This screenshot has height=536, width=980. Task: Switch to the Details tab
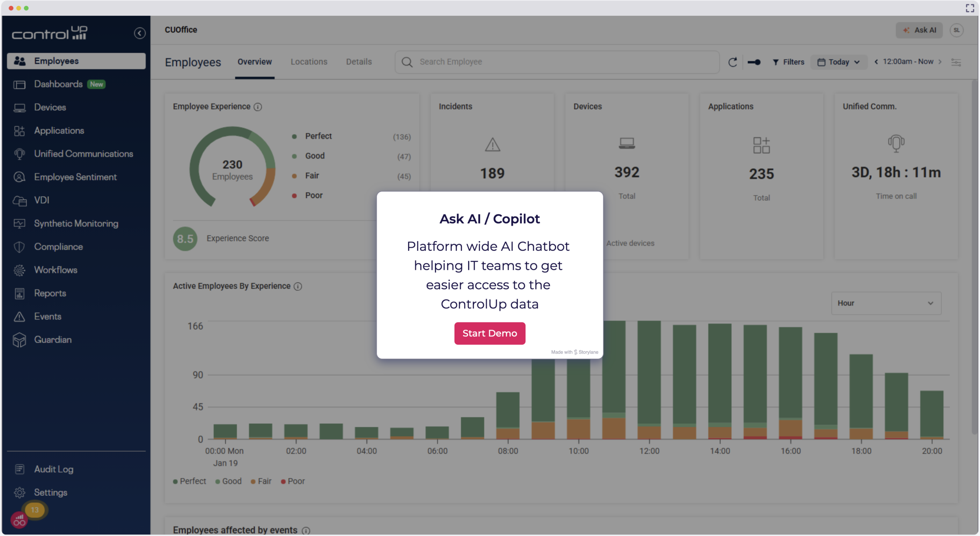[x=359, y=62]
